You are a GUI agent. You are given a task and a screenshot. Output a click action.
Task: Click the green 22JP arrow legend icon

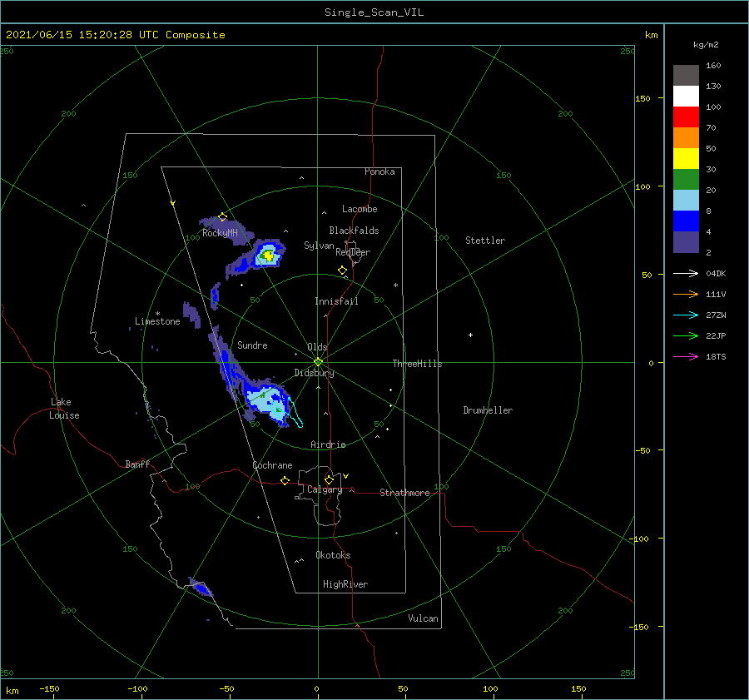[x=686, y=336]
